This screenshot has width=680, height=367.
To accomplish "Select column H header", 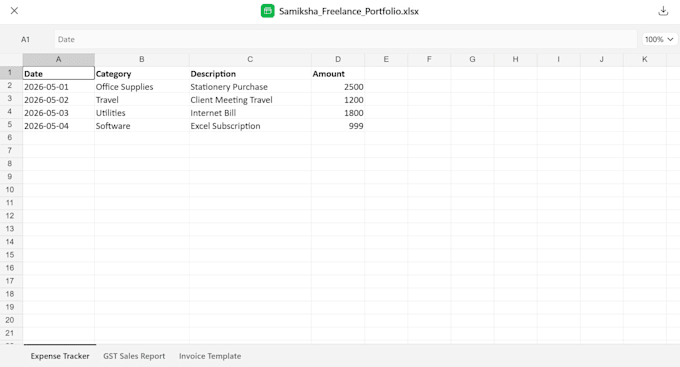I will click(515, 59).
